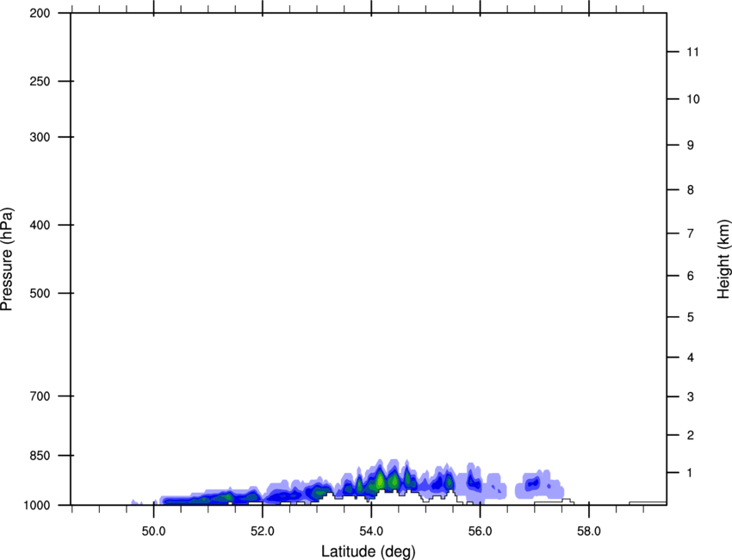Viewport: 732px width, 560px height.
Task: Click the 50.0 latitude tick label
Action: [153, 532]
